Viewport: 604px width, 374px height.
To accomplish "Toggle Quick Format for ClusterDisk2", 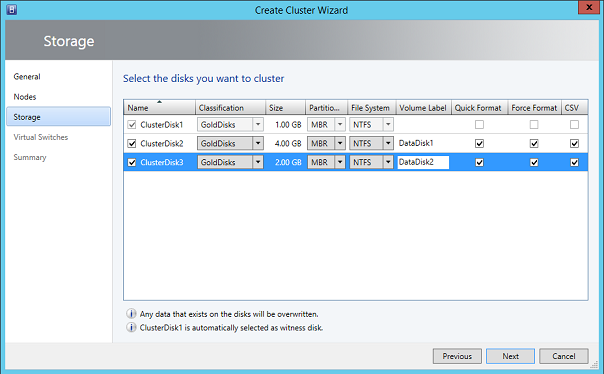I will pos(479,144).
